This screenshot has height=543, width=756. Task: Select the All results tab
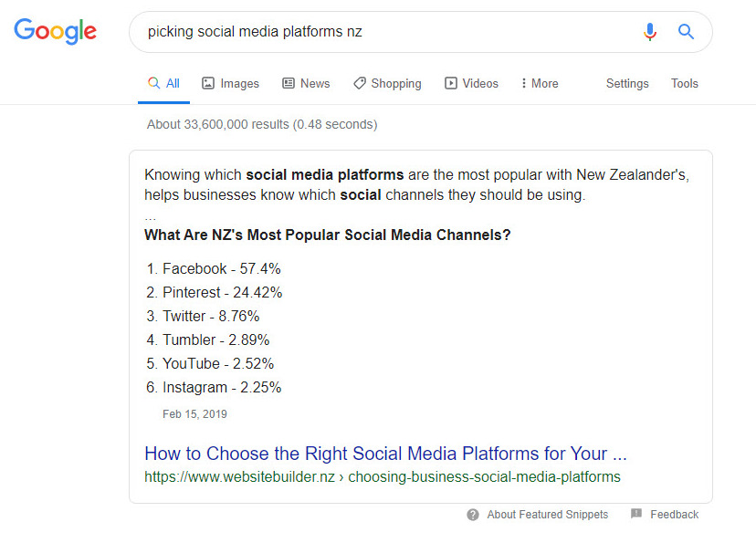pyautogui.click(x=164, y=83)
